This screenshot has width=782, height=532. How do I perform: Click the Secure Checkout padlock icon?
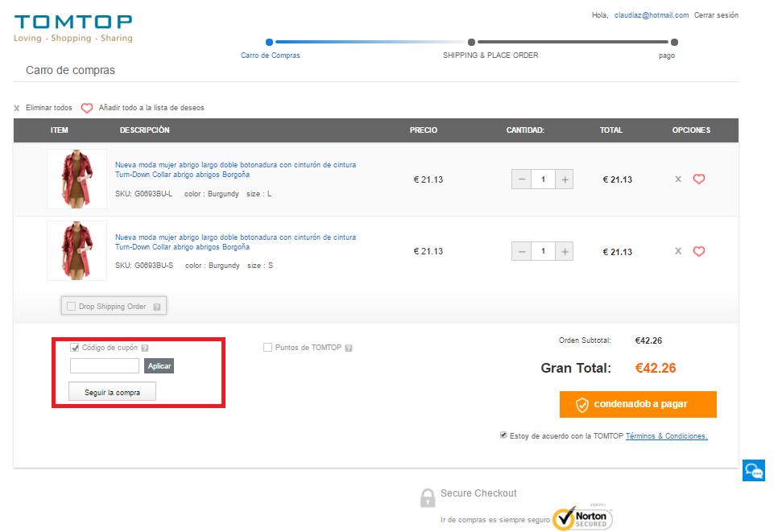[x=428, y=497]
